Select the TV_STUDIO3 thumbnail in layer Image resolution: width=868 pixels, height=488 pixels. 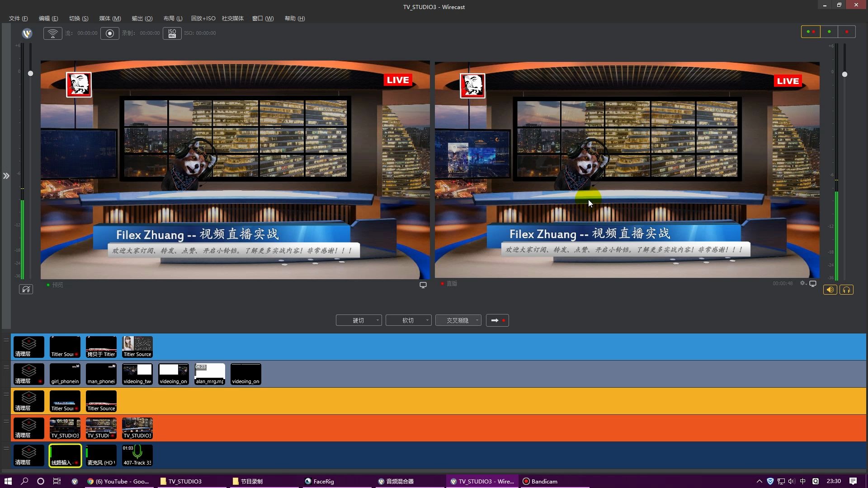click(x=65, y=428)
